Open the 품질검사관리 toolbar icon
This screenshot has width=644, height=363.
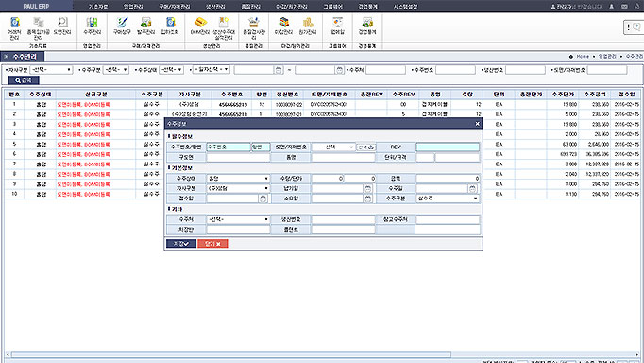(254, 22)
